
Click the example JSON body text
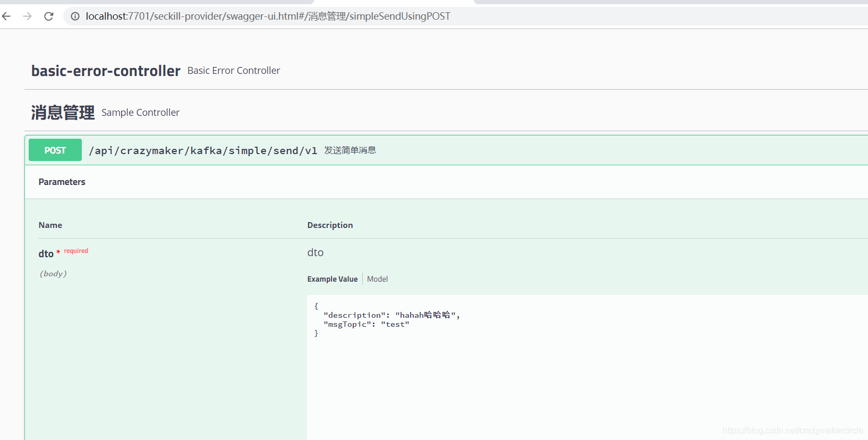pyautogui.click(x=387, y=320)
